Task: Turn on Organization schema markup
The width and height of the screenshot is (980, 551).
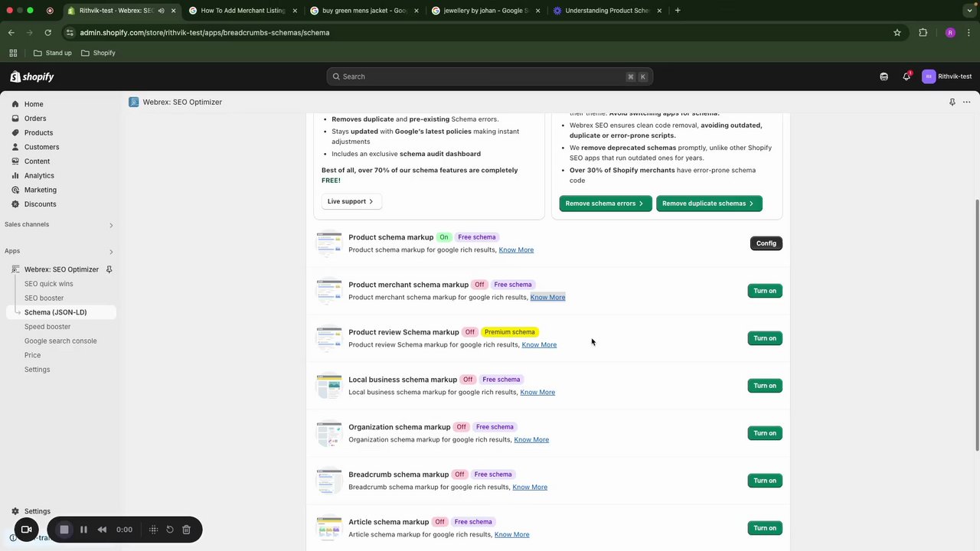Action: [x=765, y=433]
